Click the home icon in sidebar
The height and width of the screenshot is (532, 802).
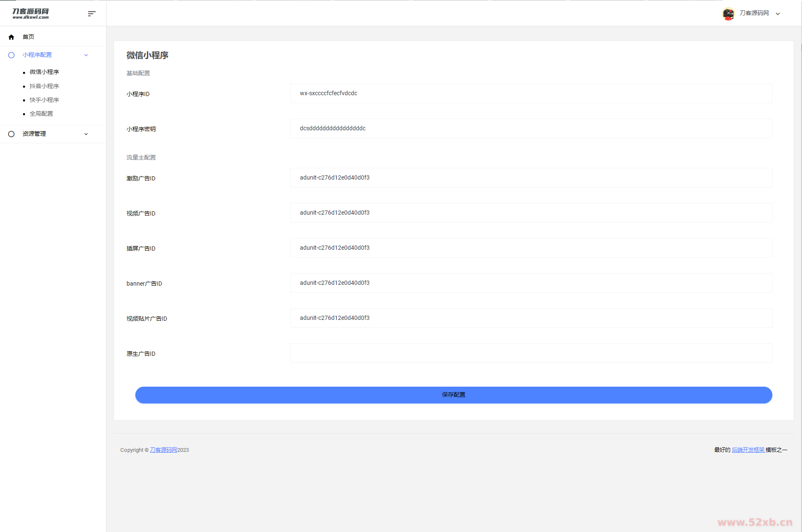[11, 37]
